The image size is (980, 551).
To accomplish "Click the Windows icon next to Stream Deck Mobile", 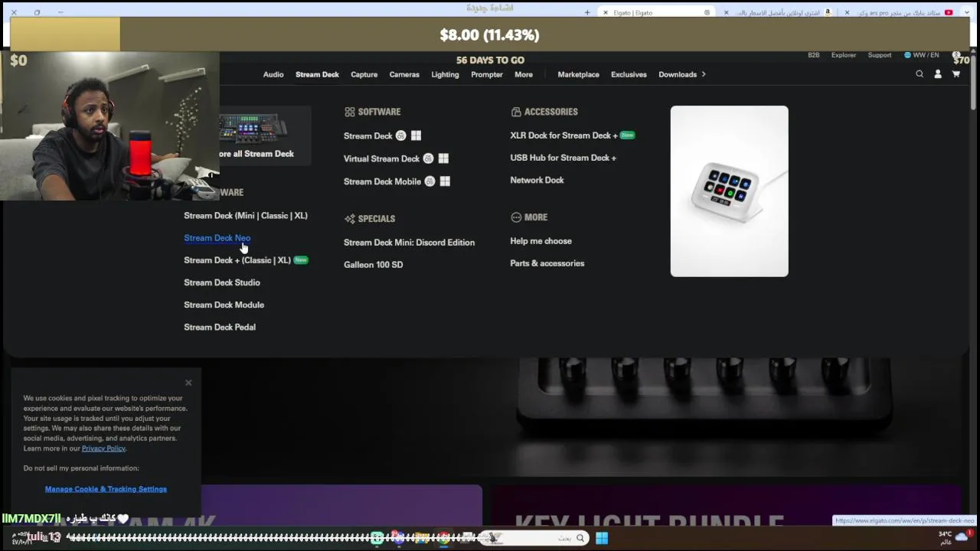I will click(445, 181).
